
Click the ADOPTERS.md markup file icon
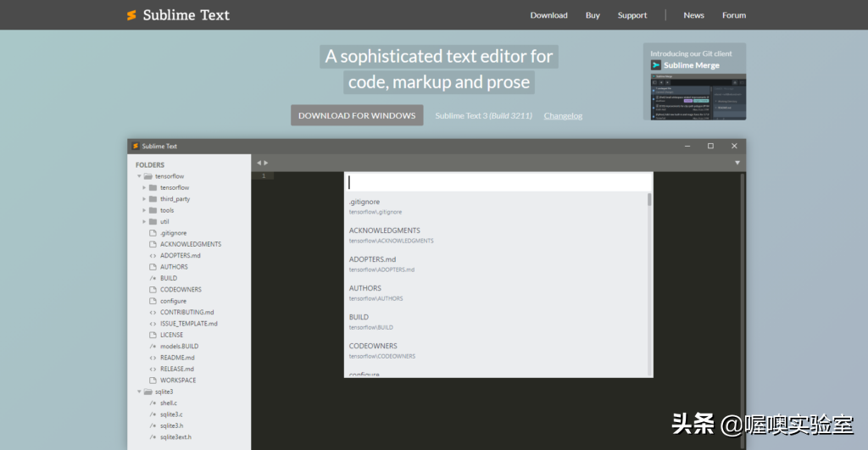pyautogui.click(x=153, y=256)
